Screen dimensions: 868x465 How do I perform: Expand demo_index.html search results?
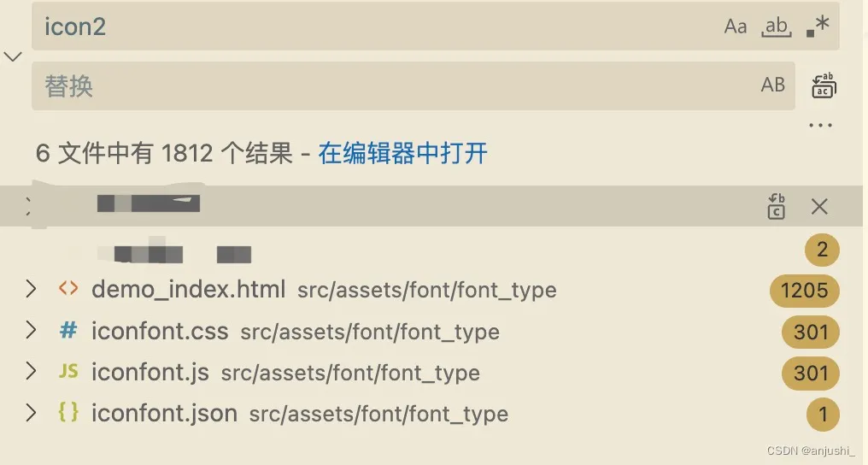pos(31,289)
